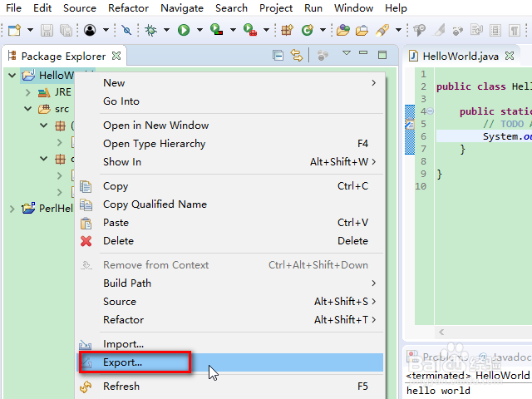Open the New wizard dropdown arrow
Viewport: 532px width, 399px height.
(30, 30)
